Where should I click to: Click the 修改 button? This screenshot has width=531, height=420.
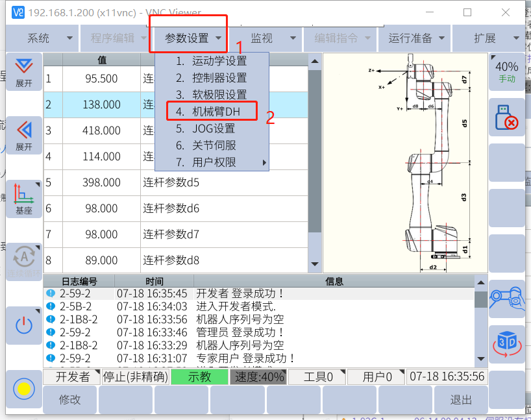(69, 400)
